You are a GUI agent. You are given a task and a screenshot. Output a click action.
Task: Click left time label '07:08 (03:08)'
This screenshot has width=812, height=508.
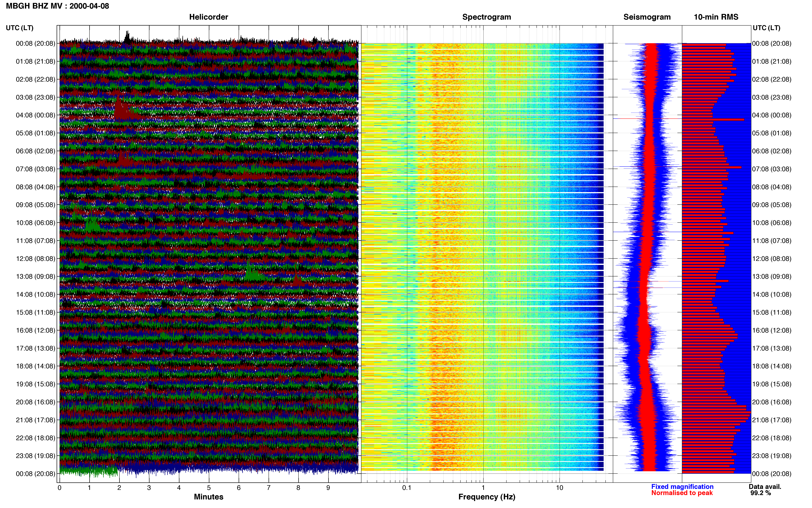pos(36,169)
